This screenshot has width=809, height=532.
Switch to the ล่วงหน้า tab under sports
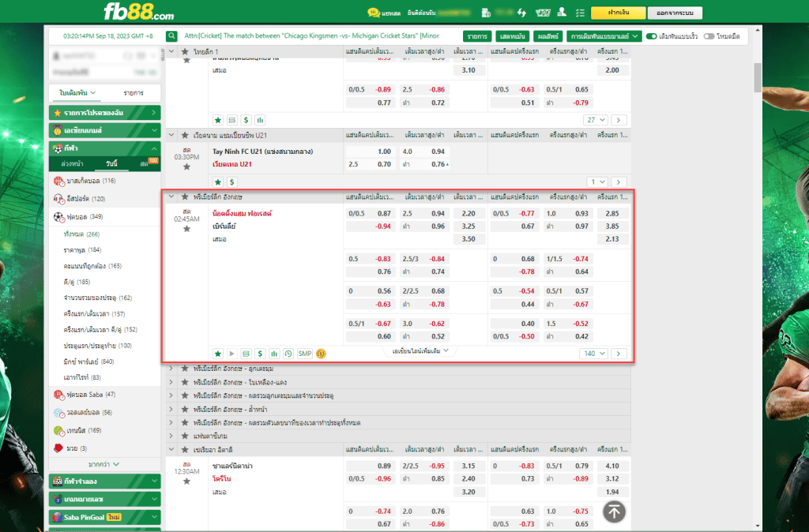73,163
